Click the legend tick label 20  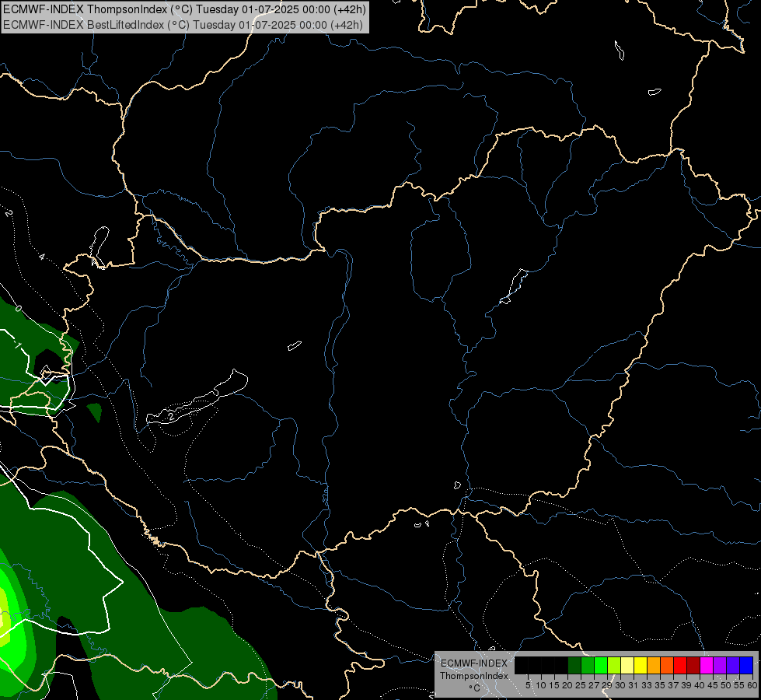(567, 685)
